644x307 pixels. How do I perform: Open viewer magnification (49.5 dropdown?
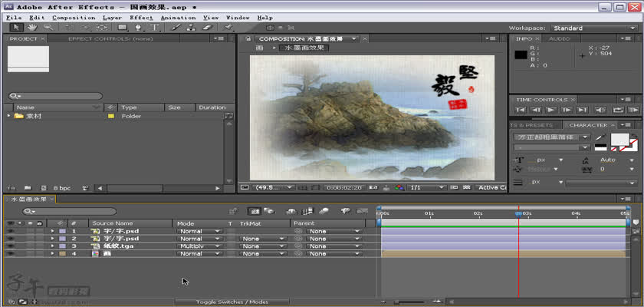pos(272,187)
